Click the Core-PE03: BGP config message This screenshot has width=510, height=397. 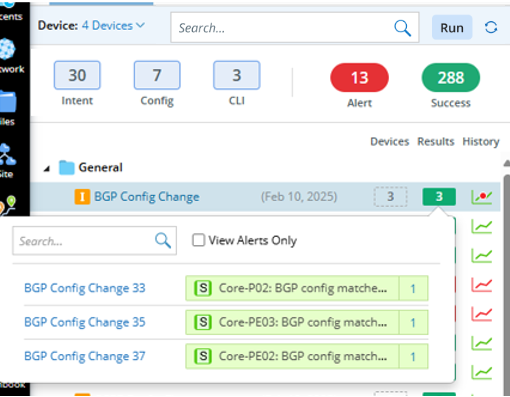303,322
